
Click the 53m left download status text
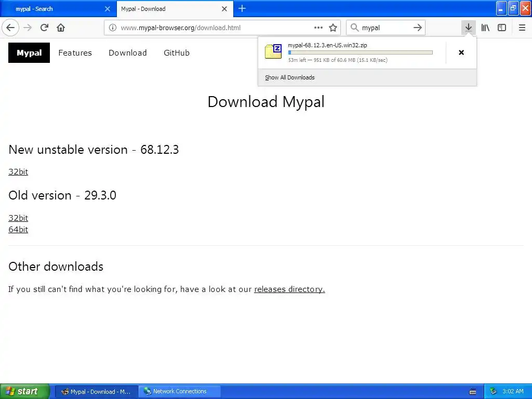[338, 60]
